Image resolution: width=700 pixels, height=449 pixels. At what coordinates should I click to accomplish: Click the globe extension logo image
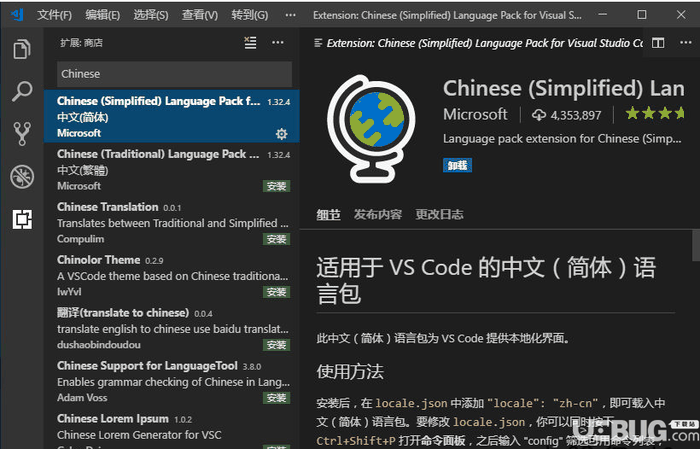click(x=371, y=129)
